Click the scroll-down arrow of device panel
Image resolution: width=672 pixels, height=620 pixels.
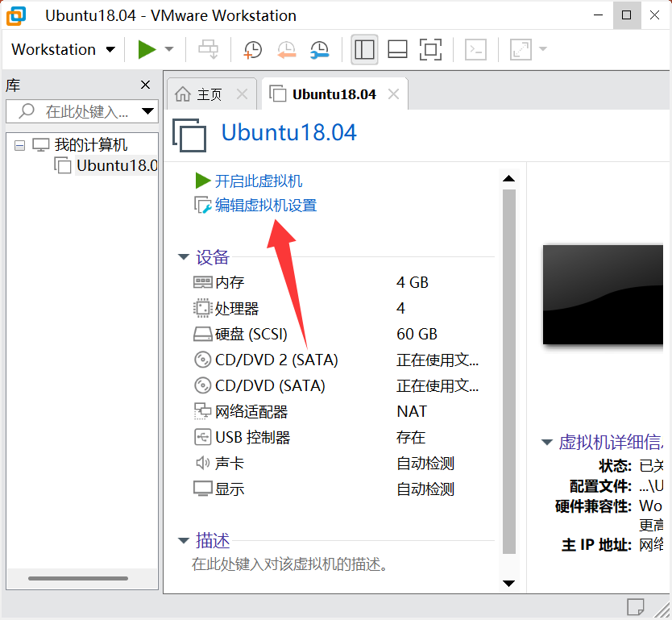[x=508, y=583]
